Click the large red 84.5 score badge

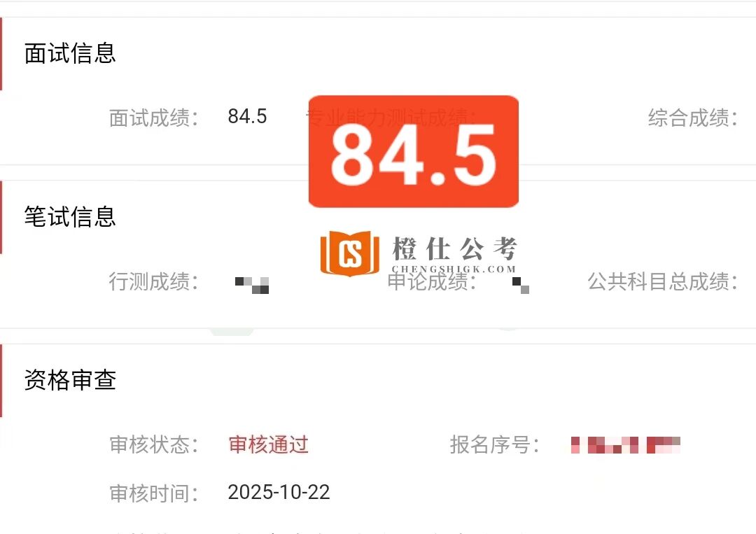click(414, 151)
